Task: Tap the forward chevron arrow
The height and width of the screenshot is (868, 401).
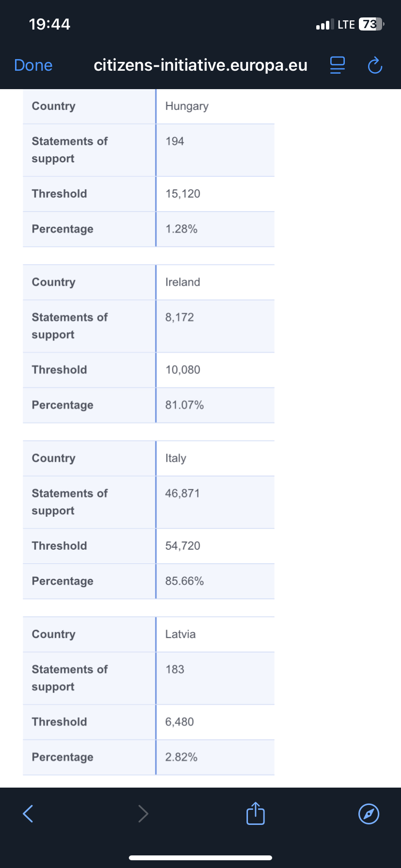Action: pos(143,814)
